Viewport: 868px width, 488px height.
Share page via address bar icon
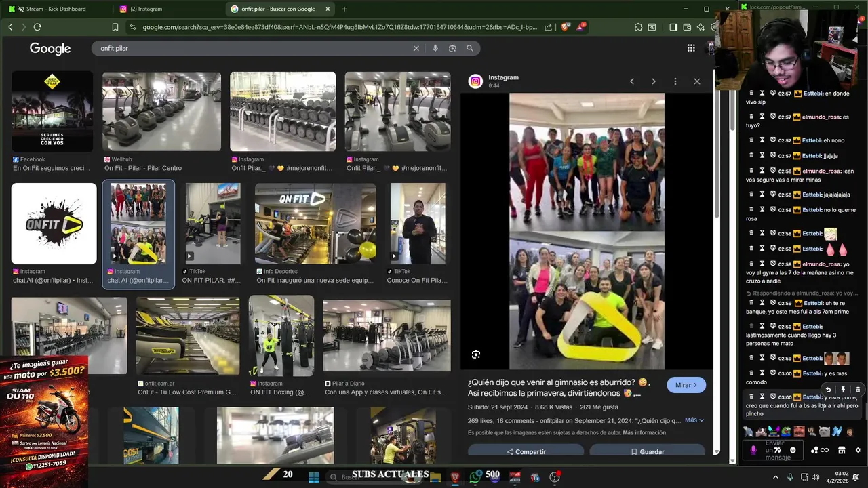(548, 27)
